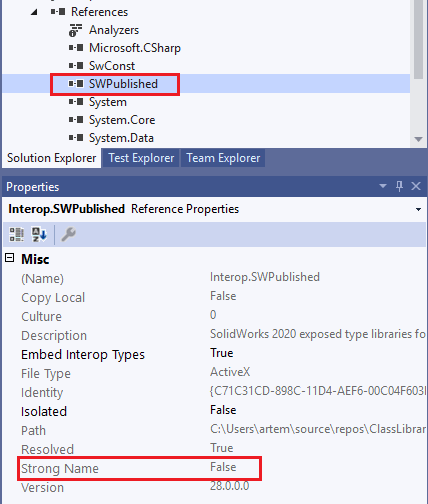Open Property Pages wrench icon
The image size is (428, 504).
coord(69,234)
